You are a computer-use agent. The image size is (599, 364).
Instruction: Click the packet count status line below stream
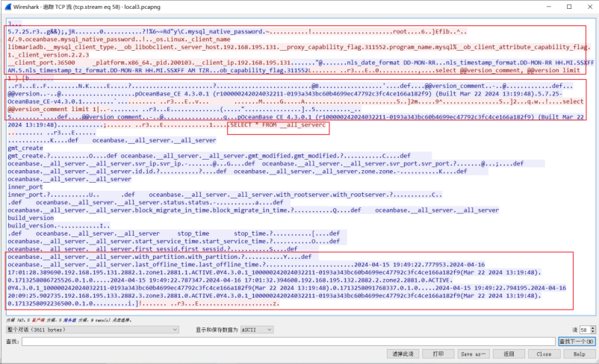point(69,320)
